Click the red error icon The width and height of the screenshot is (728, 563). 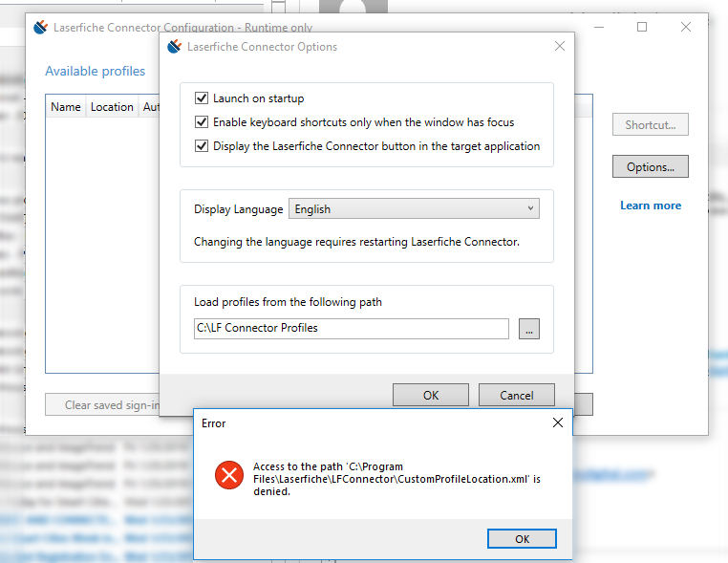pyautogui.click(x=229, y=475)
